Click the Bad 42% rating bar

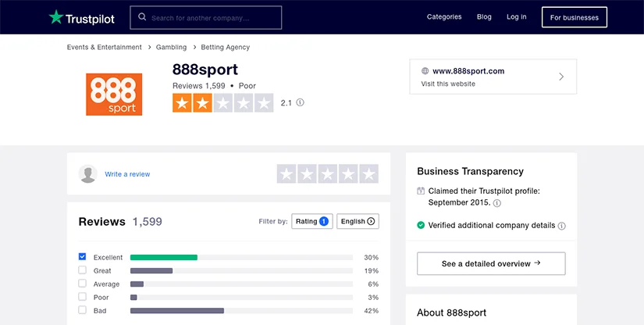pos(177,311)
